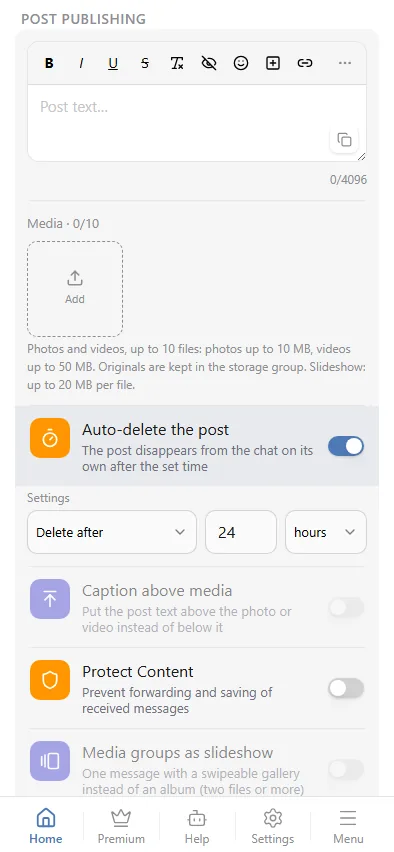Toggle Media groups as slideshow switch

click(346, 769)
